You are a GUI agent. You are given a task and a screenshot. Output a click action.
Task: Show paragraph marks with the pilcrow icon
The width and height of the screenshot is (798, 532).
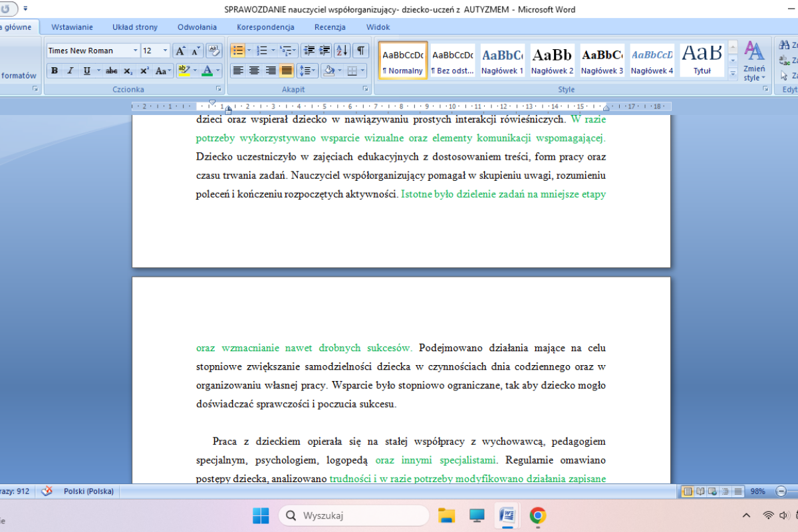(360, 51)
